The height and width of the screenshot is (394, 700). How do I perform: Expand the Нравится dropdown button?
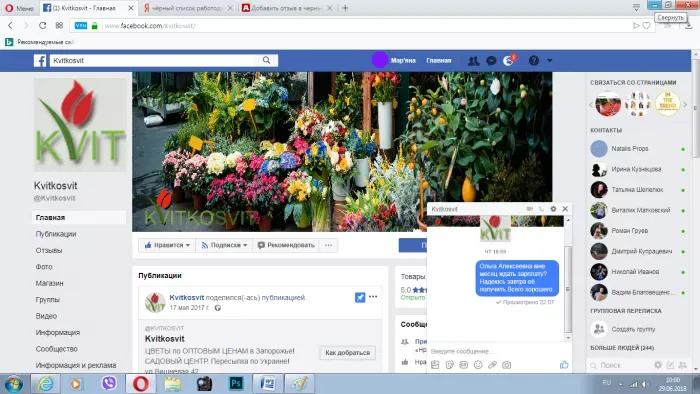pyautogui.click(x=167, y=245)
